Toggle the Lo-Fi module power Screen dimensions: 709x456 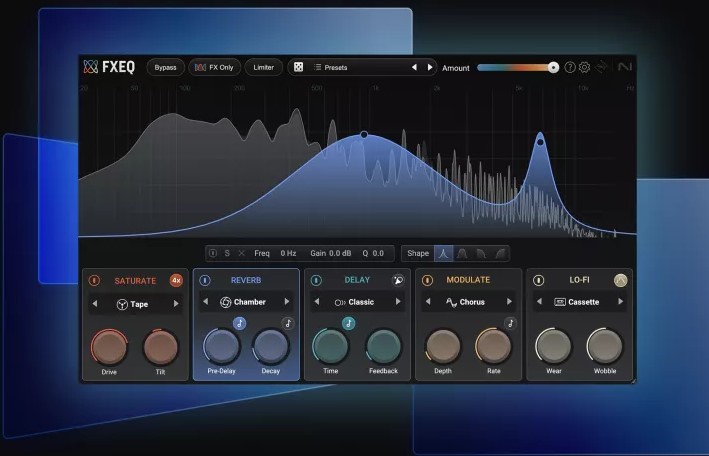(538, 280)
